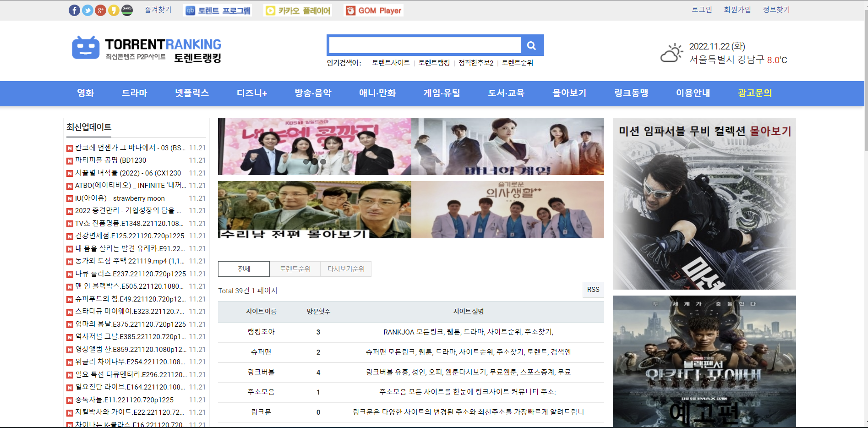Viewport: 868px width, 428px height.
Task: Open the 내 눈에 콩깍지 drama banner
Action: pyautogui.click(x=315, y=146)
